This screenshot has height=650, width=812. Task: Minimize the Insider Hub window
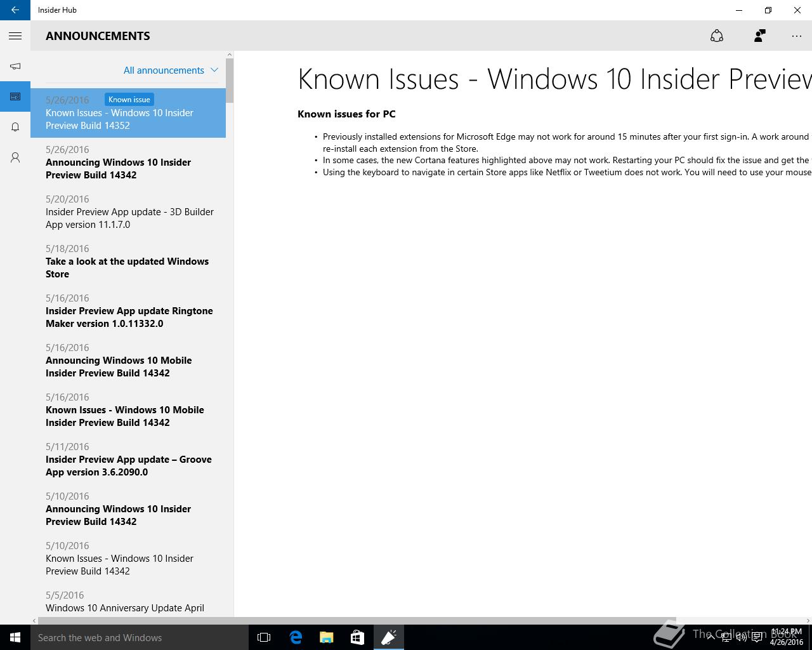point(739,10)
